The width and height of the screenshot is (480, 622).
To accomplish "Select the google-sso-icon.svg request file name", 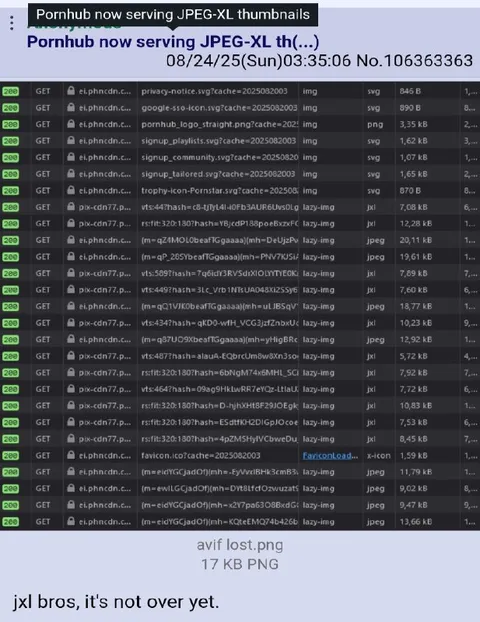I will coord(219,108).
